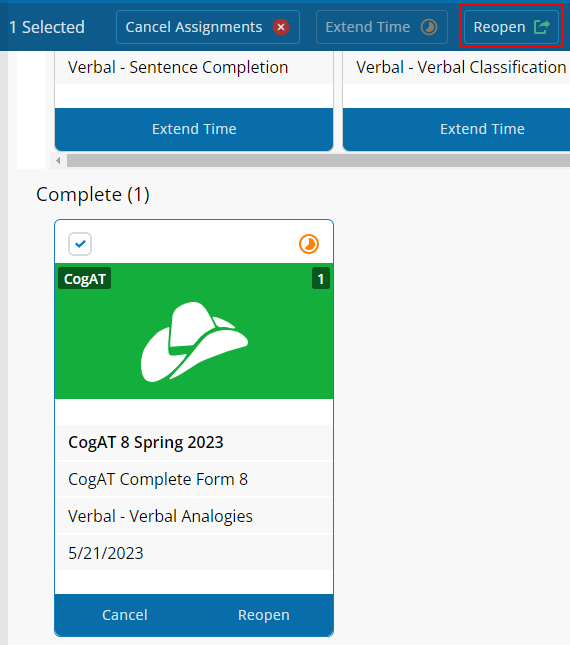Click the 1 Selected label
Image resolution: width=570 pixels, height=645 pixels.
click(x=47, y=27)
